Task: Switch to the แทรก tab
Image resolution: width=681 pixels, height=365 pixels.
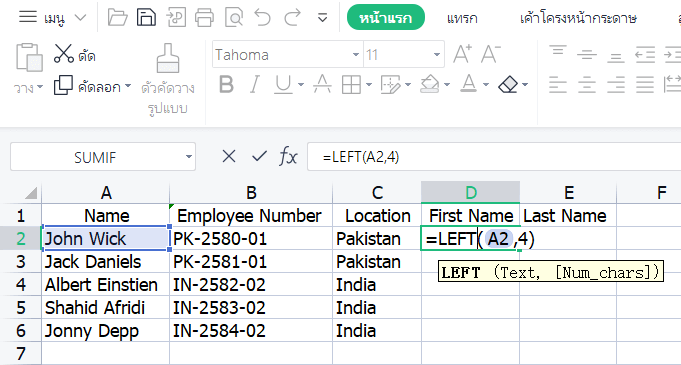Action: pos(462,18)
